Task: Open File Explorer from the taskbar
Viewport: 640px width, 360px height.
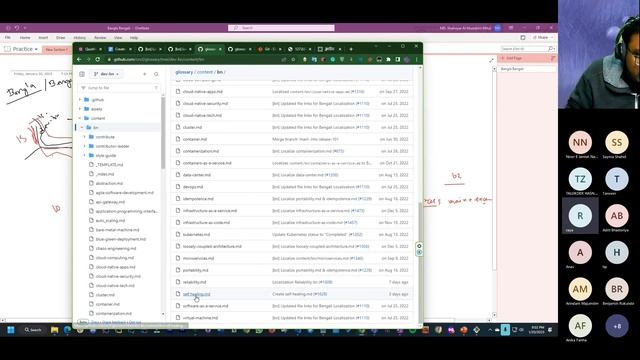Action: (54, 330)
